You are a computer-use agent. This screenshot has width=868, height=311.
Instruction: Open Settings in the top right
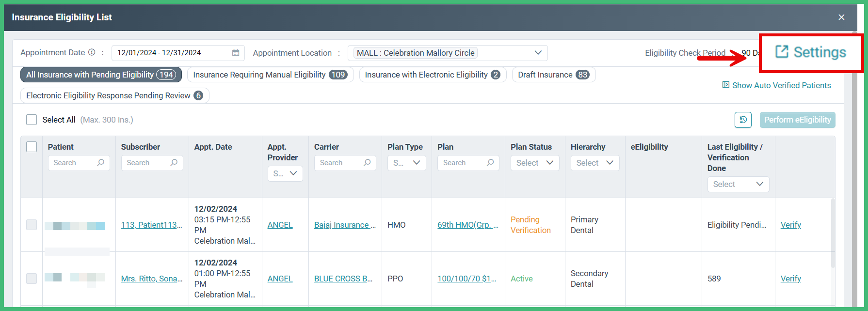(x=811, y=52)
